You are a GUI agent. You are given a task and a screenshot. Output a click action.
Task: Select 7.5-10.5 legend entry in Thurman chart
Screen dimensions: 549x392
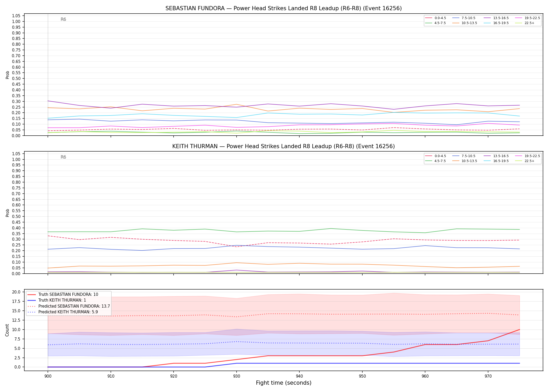pyautogui.click(x=464, y=156)
